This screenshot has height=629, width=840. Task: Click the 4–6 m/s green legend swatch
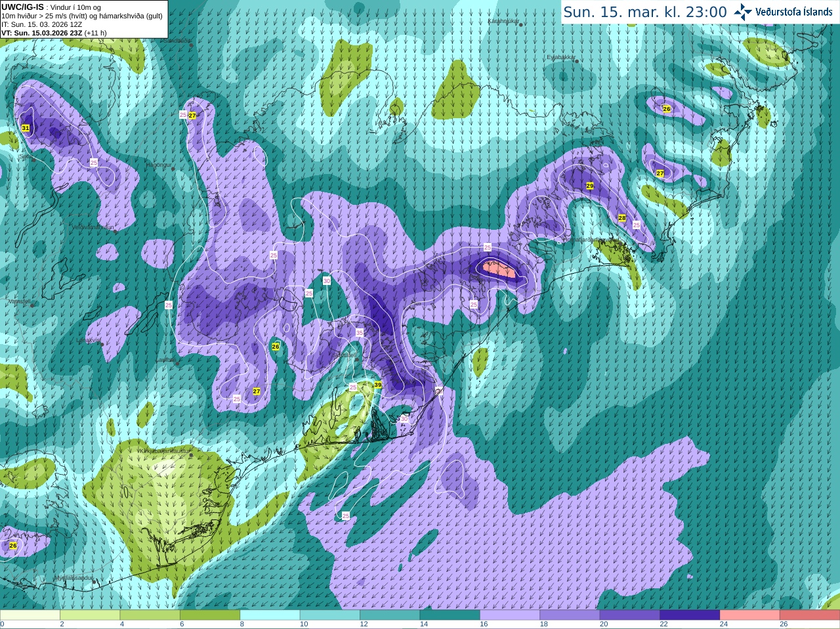(x=150, y=615)
